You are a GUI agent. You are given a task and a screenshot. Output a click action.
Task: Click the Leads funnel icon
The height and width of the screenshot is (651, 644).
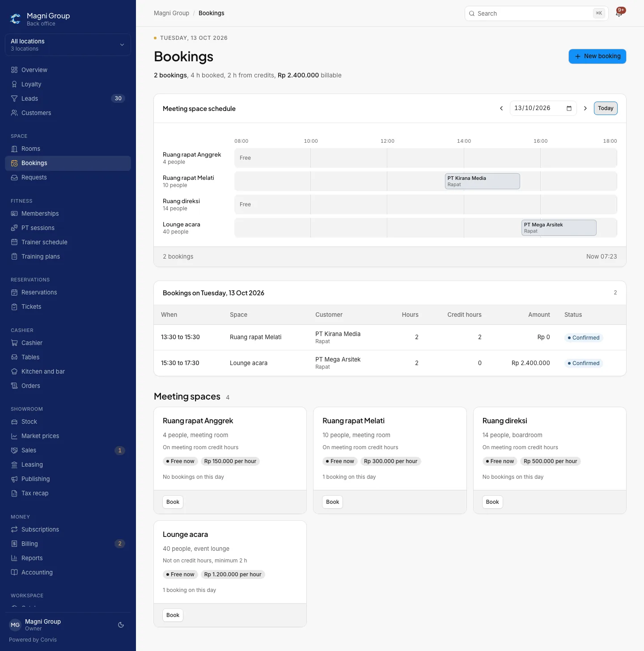pyautogui.click(x=14, y=98)
